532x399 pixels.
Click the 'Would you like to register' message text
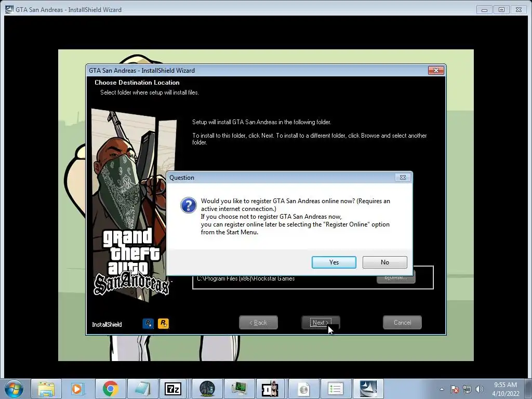[295, 217]
